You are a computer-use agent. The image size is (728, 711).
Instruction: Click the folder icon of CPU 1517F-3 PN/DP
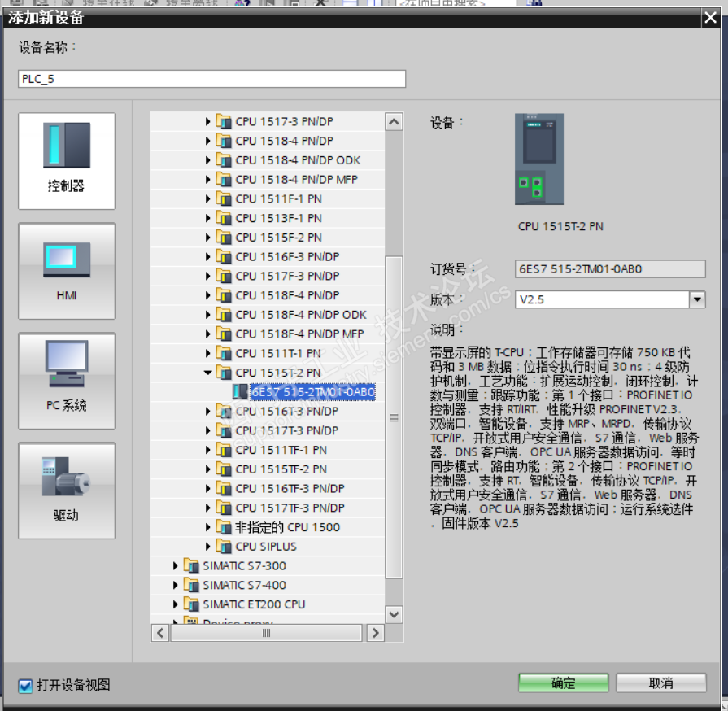coord(224,276)
